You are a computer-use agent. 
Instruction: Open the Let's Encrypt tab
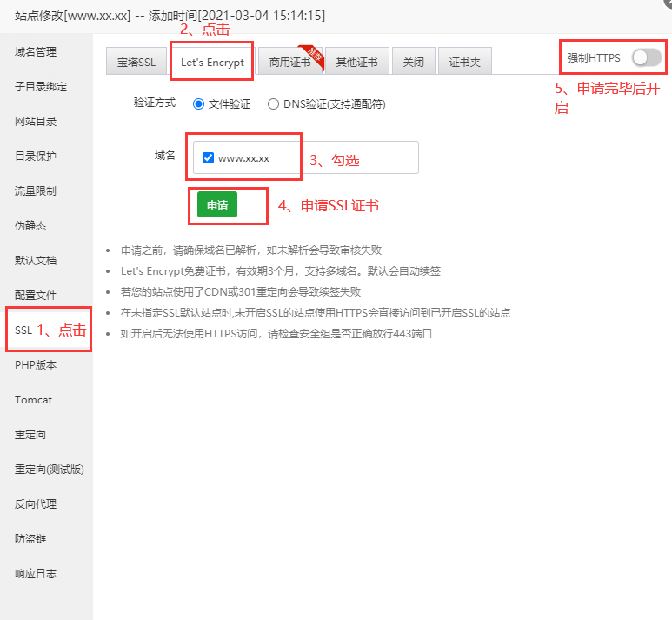click(212, 63)
